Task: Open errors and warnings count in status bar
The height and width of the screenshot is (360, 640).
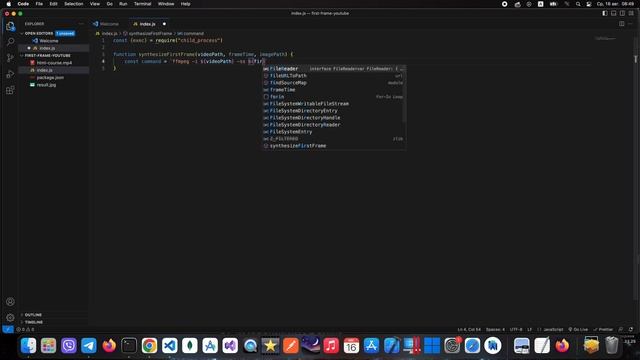Action: (25, 329)
